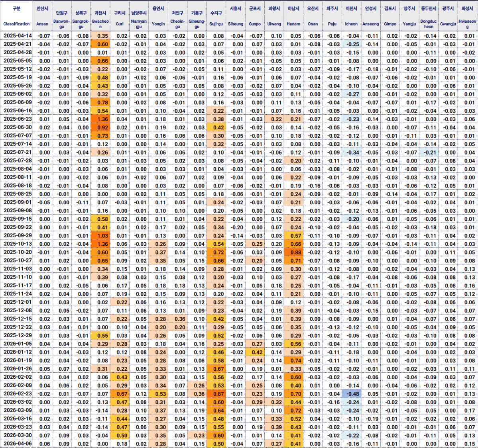Click Suji-gu 0.72 in the 2025-10-20 row
This screenshot has width=478, height=448.
tap(216, 252)
